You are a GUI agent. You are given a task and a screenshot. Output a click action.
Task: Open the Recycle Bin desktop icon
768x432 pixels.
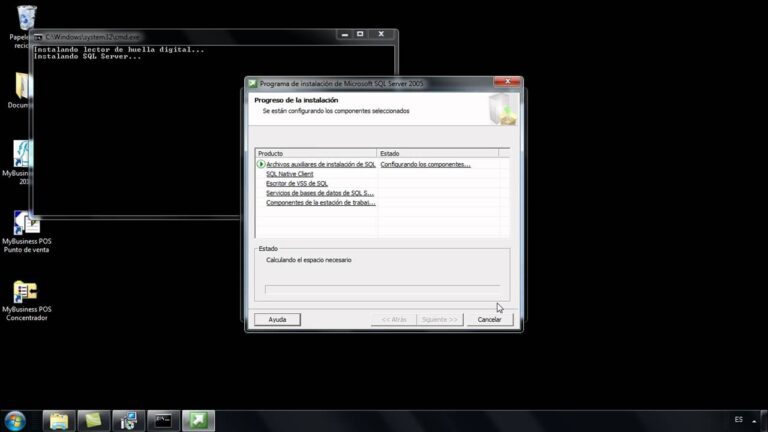pyautogui.click(x=26, y=19)
